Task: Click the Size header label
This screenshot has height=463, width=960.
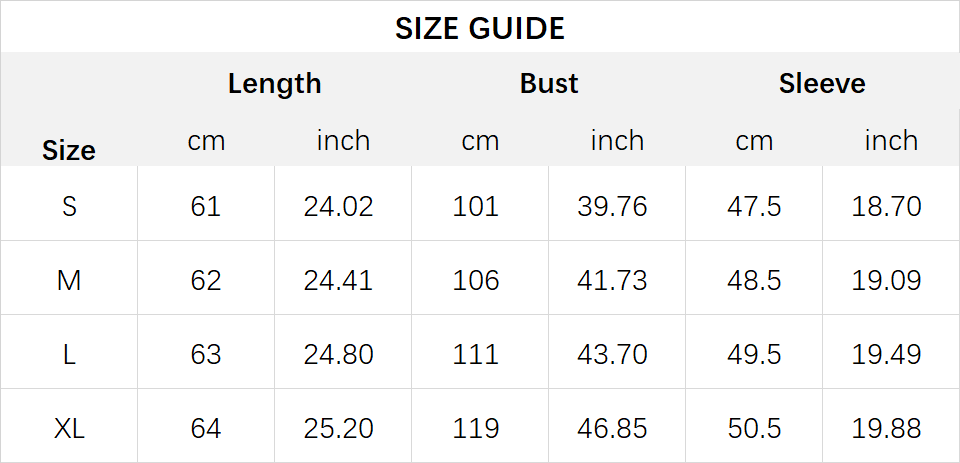Action: coord(69,151)
